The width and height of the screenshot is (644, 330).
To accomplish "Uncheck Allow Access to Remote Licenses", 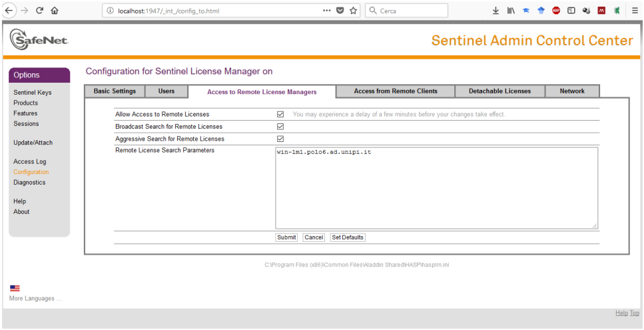I will click(280, 114).
